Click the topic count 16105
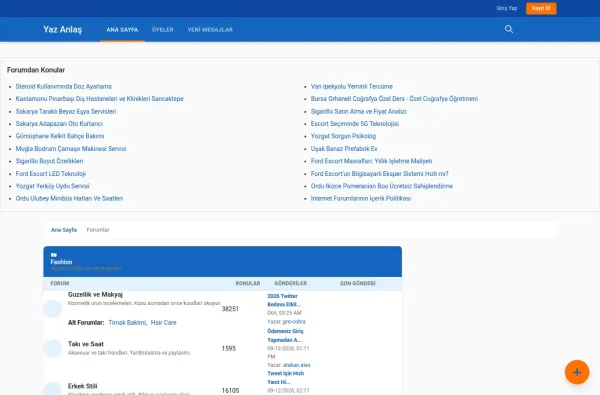This screenshot has width=600, height=395. click(230, 390)
